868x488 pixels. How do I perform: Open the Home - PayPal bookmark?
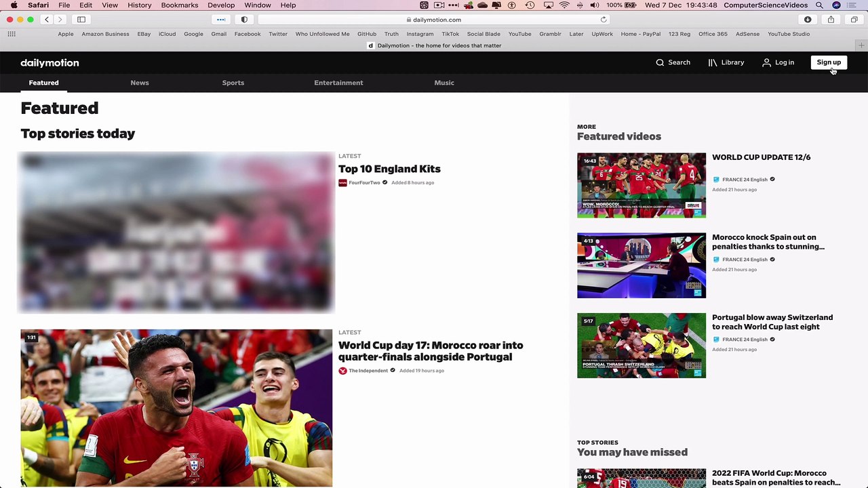(641, 34)
